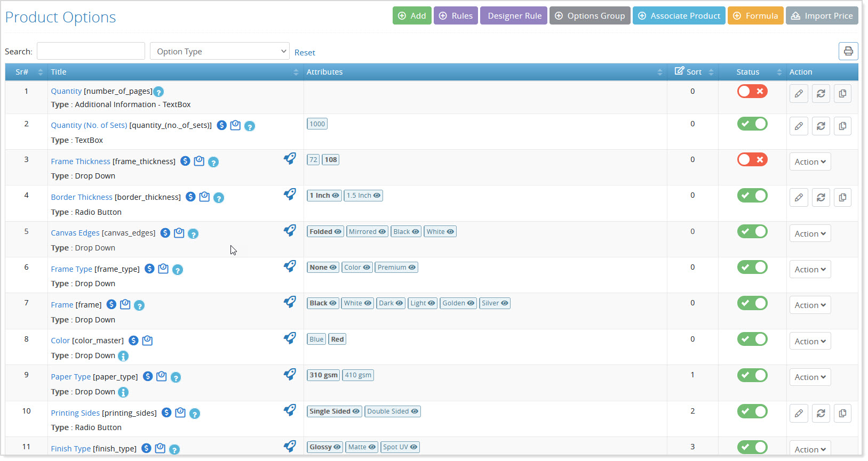Click the edit Sort icon in header
868x461 pixels.
pyautogui.click(x=679, y=71)
